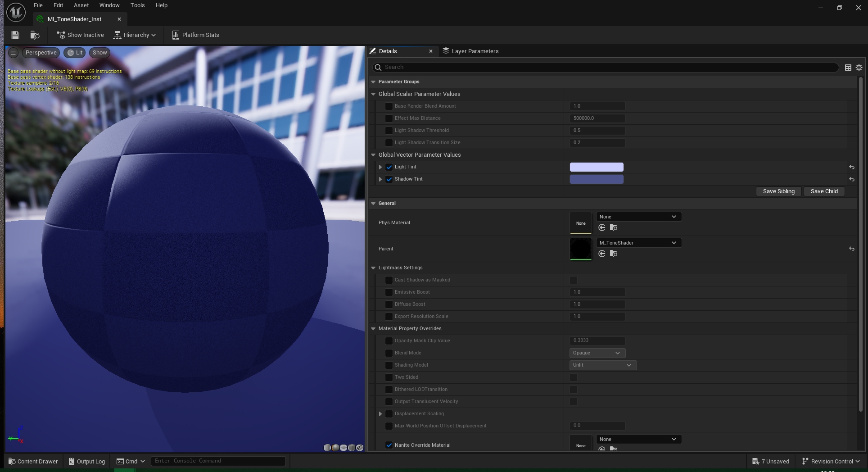This screenshot has width=868, height=472.
Task: Open Platform Stats panel
Action: coord(195,35)
